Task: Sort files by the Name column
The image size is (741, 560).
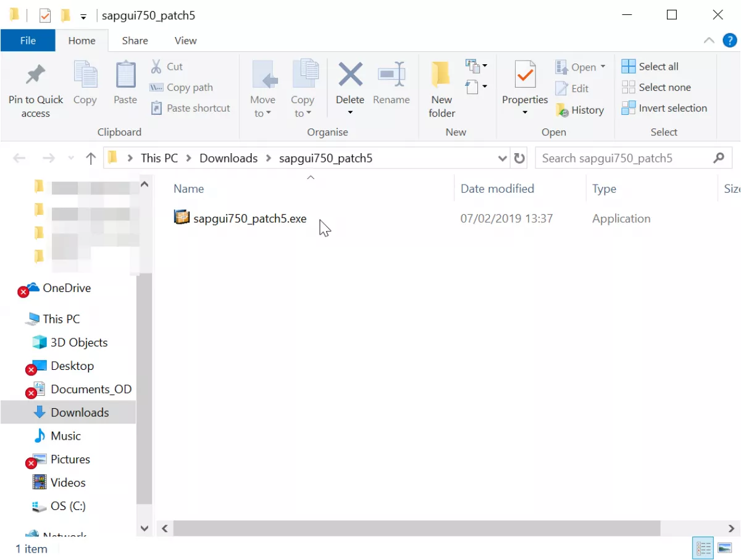Action: [x=189, y=189]
